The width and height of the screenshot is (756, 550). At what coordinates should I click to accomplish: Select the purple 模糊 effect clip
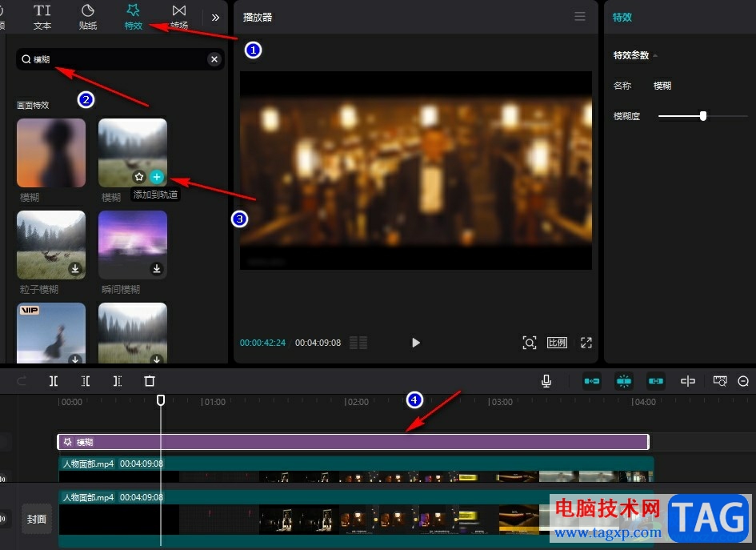354,442
